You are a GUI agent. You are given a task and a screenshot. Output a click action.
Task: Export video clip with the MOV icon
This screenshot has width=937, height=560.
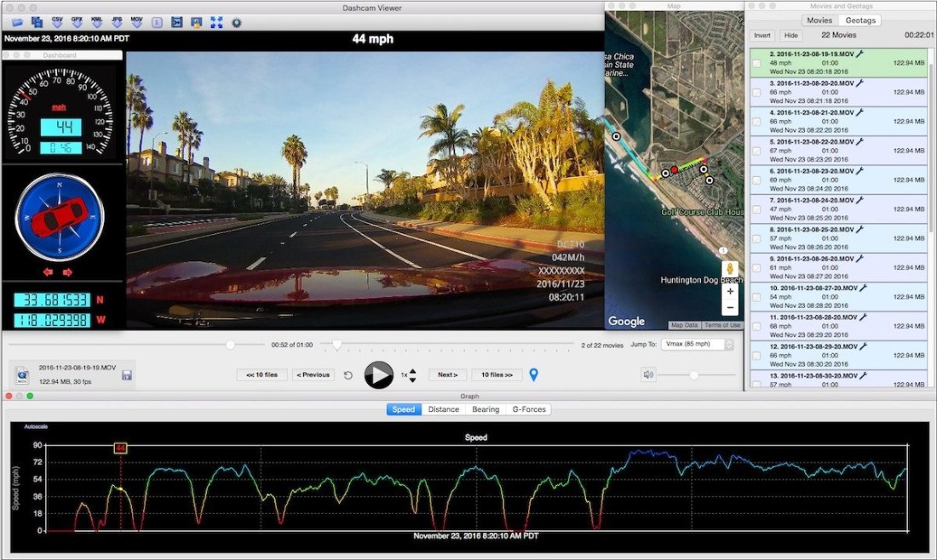[x=136, y=21]
